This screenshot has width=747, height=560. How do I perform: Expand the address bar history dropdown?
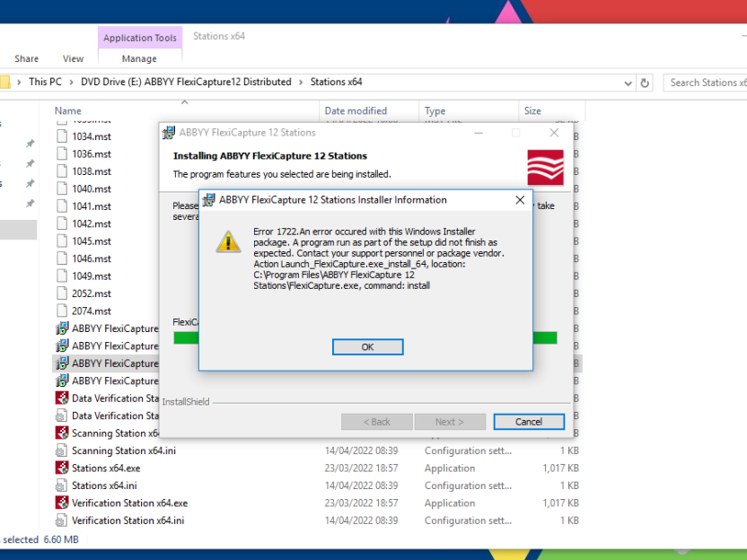(x=628, y=83)
